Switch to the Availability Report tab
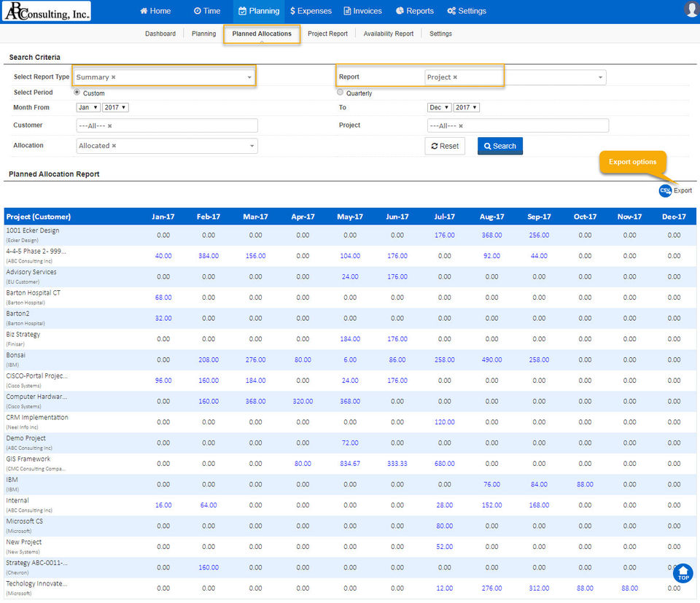 point(388,34)
